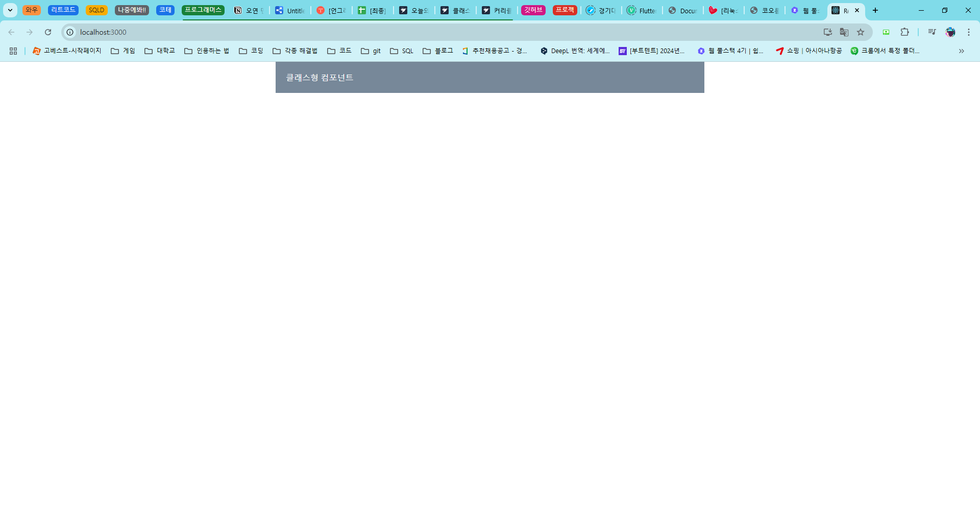Open the tab search dropdown arrow
This screenshot has width=980, height=531.
pyautogui.click(x=10, y=10)
